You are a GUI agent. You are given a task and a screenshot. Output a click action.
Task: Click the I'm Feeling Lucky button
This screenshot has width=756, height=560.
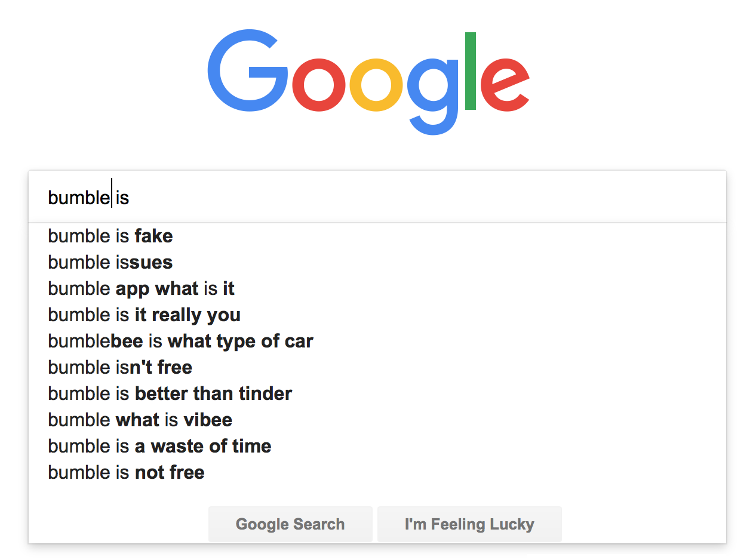point(469,524)
